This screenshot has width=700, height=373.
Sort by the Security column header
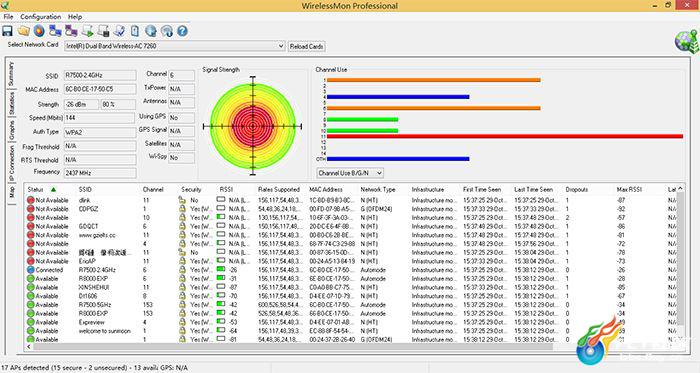coord(191,190)
